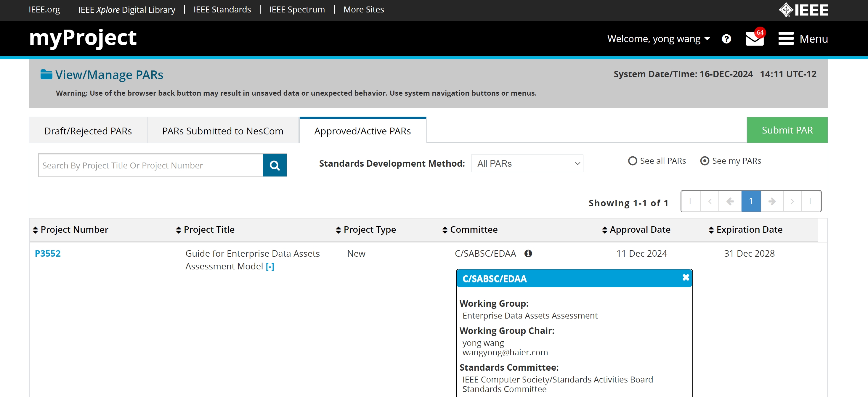
Task: Open the hamburger Menu icon
Action: 786,38
